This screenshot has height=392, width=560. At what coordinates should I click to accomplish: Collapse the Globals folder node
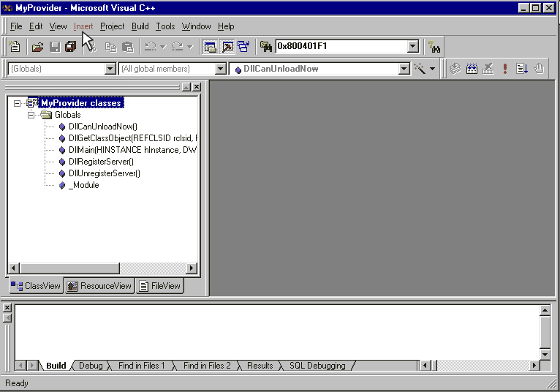(31, 115)
